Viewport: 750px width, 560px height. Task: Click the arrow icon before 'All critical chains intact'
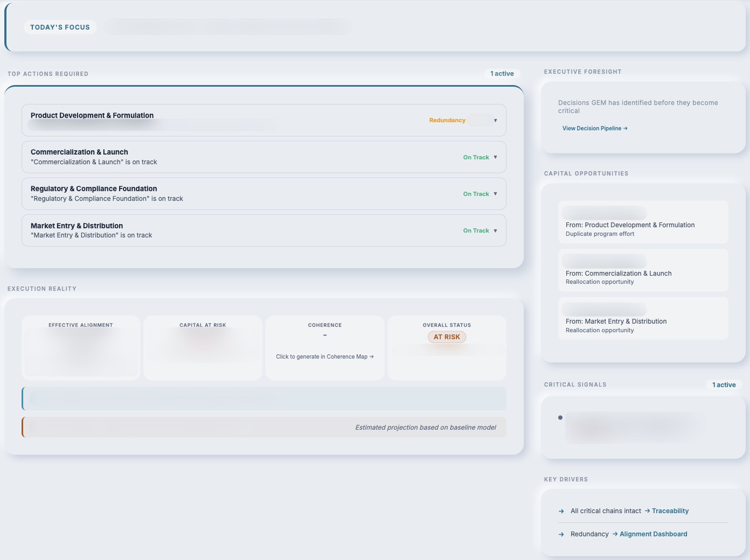[561, 511]
